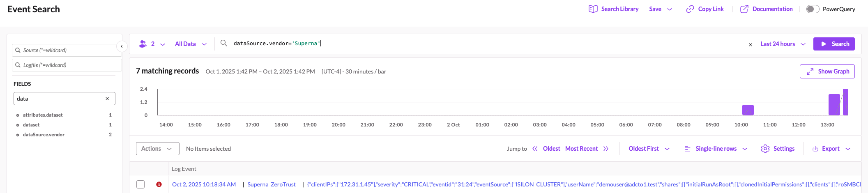The image size is (868, 193).
Task: Open the Export menu
Action: pyautogui.click(x=831, y=149)
